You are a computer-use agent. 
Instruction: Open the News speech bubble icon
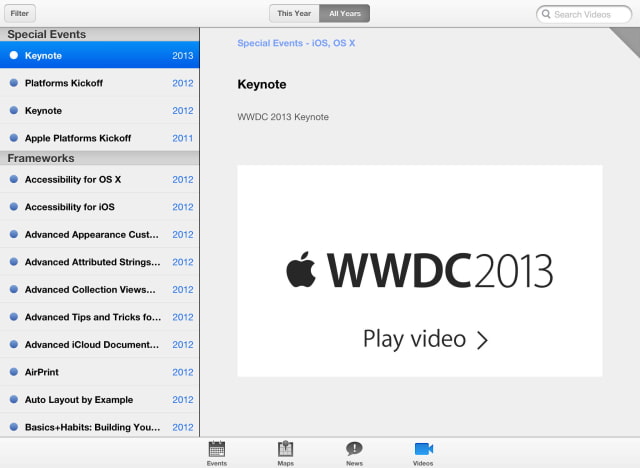tap(354, 449)
